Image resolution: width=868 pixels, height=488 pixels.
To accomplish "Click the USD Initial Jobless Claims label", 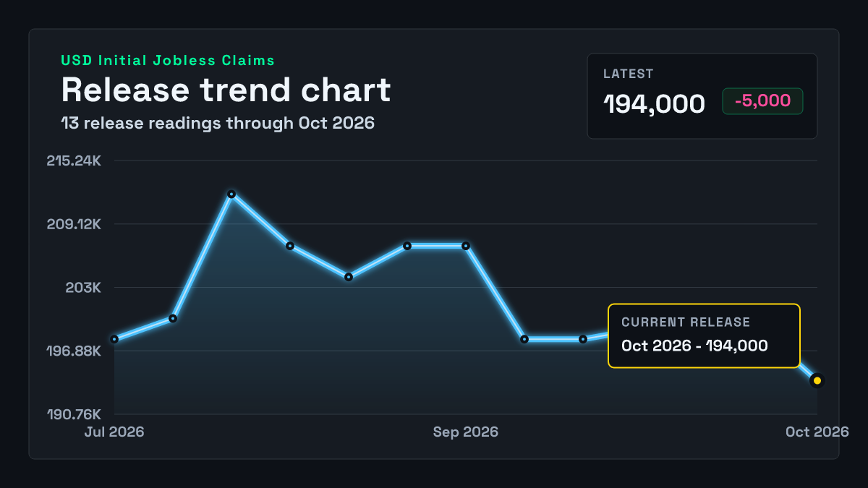I will [x=168, y=61].
